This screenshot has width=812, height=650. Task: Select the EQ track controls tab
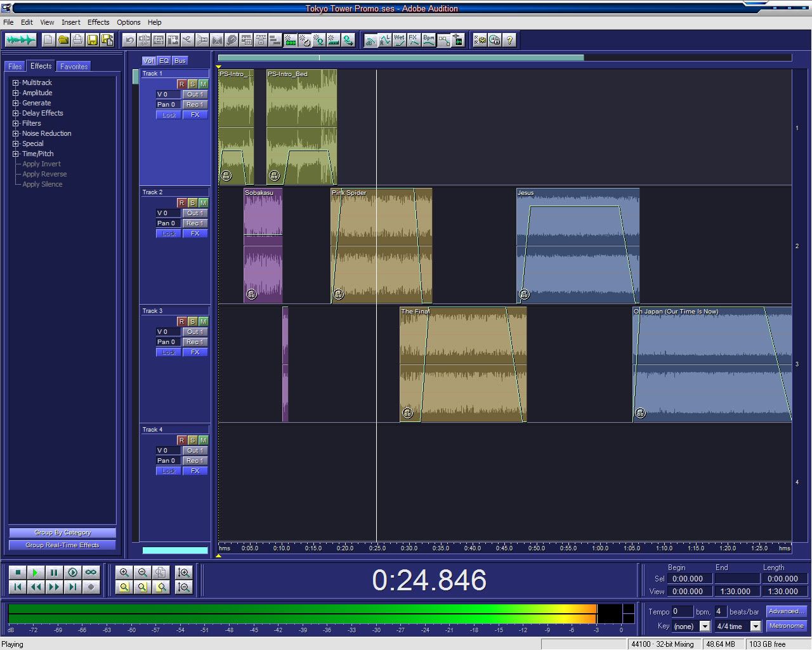164,60
